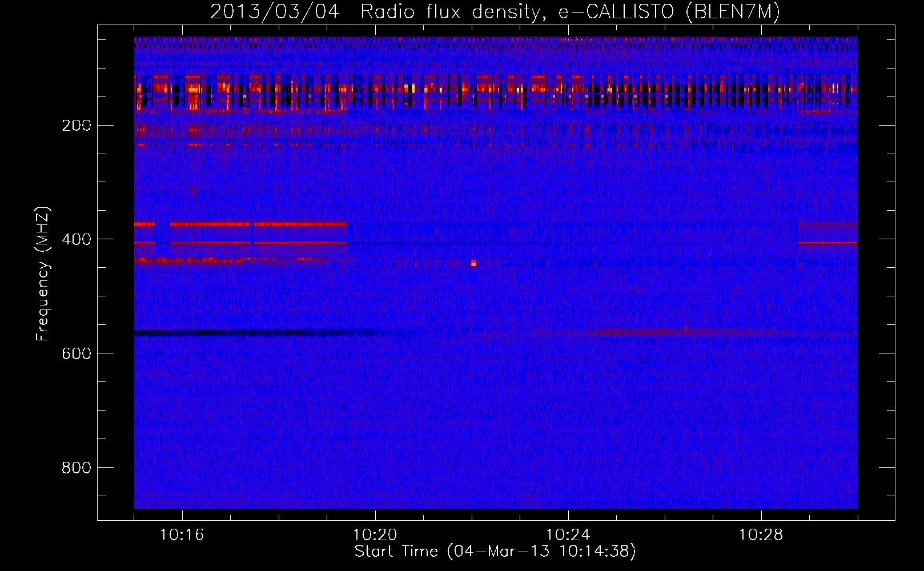
Task: Select the 'Frequency (MHZ)' axis label
Action: click(x=43, y=274)
